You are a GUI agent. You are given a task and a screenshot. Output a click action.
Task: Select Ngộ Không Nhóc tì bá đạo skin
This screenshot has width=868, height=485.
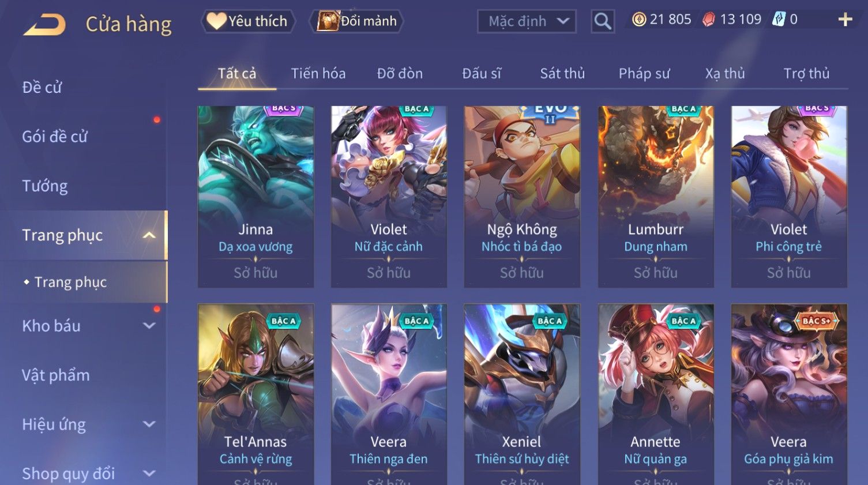pos(522,197)
